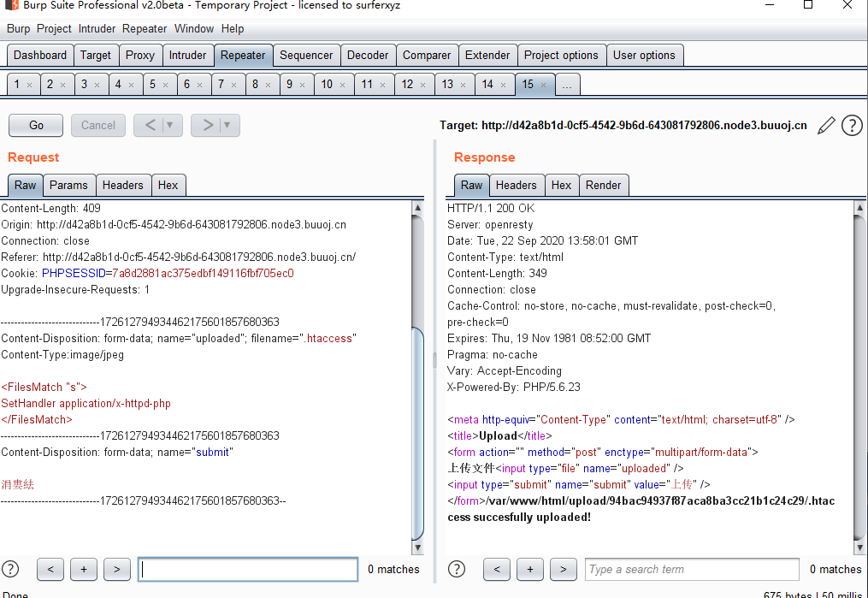Close Repeater tab 9

coord(303,85)
